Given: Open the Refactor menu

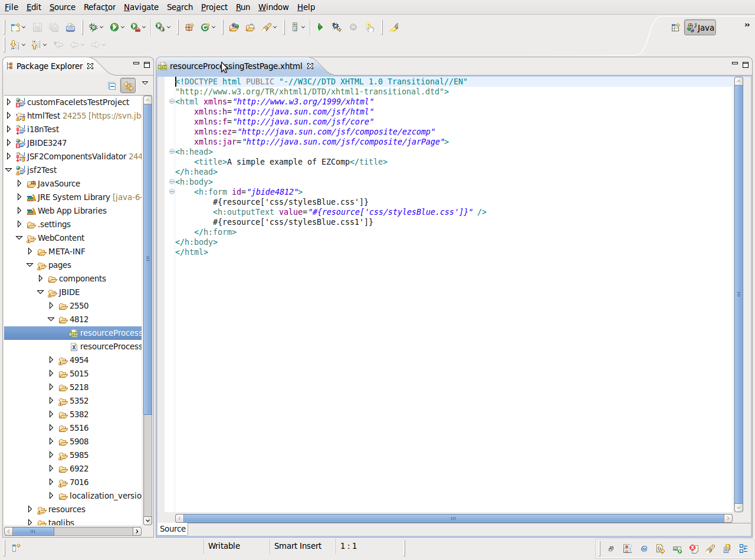Looking at the screenshot, I should pyautogui.click(x=100, y=7).
